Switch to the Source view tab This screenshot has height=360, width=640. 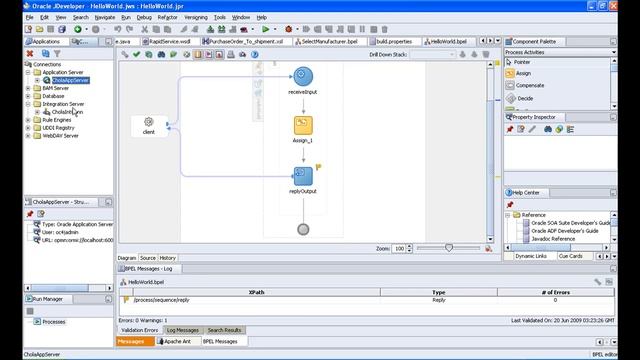click(x=148, y=258)
